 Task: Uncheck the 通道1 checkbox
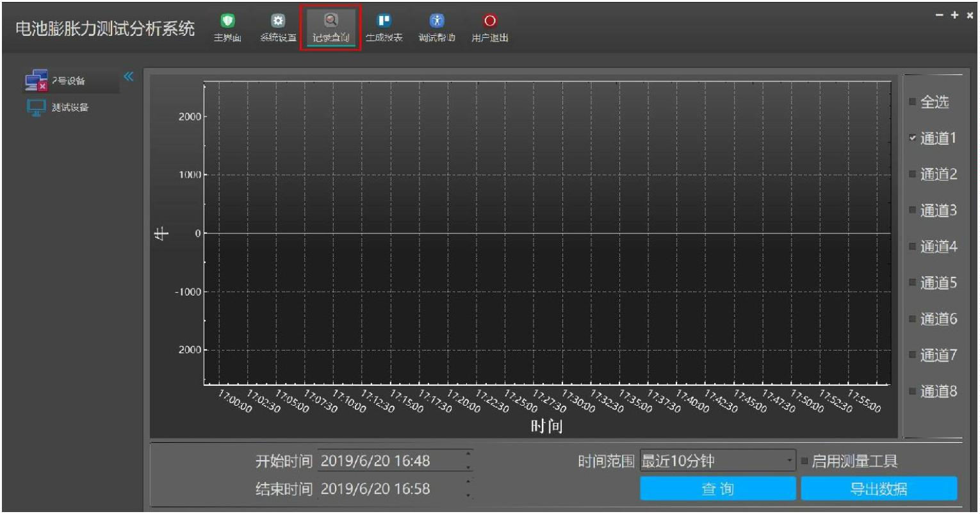click(x=912, y=138)
